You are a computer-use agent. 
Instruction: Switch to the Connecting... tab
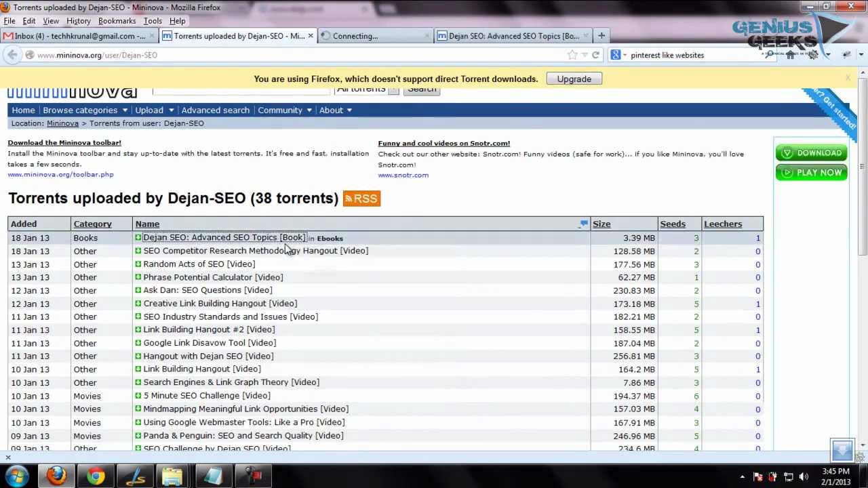pyautogui.click(x=376, y=36)
